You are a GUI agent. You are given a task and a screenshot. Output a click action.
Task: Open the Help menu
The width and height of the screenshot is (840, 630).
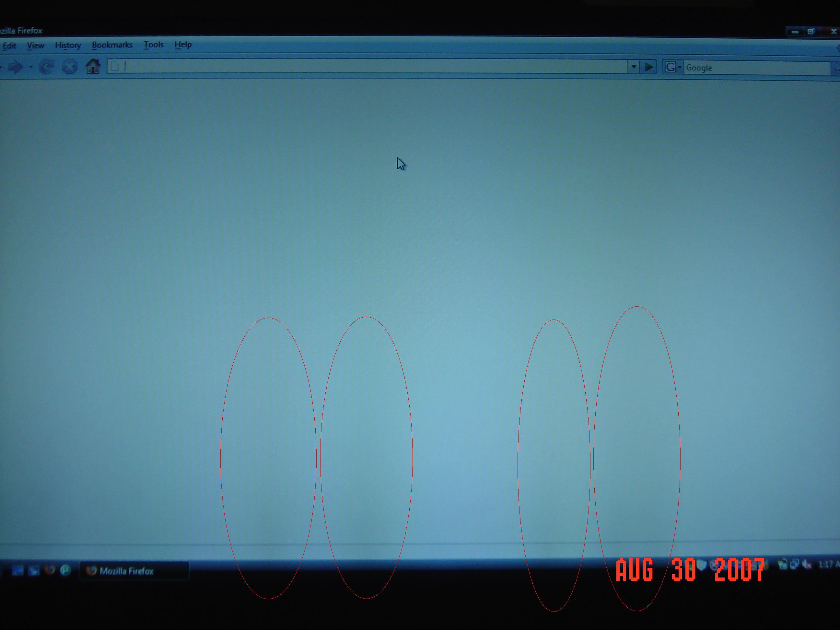[x=183, y=45]
